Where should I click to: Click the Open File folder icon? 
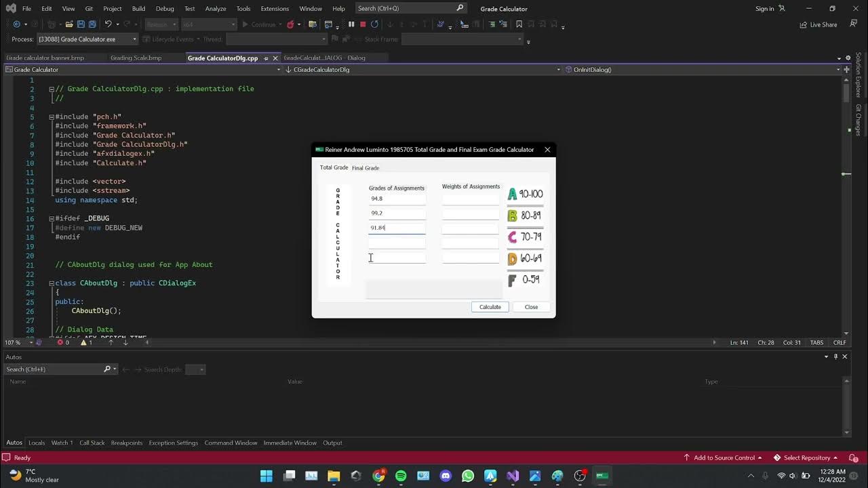(x=69, y=24)
